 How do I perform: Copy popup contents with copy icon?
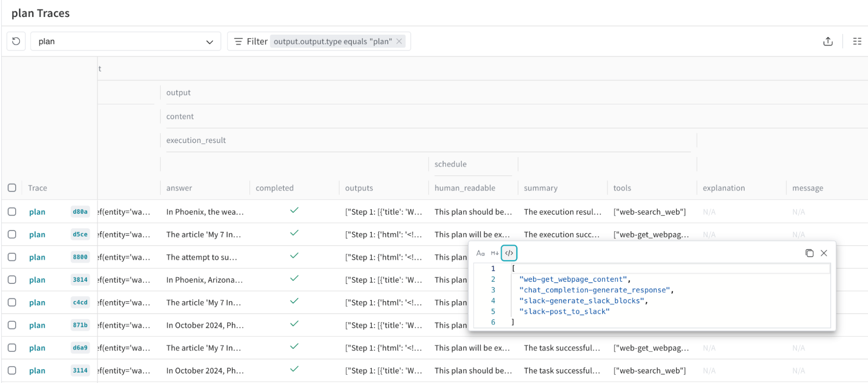809,253
